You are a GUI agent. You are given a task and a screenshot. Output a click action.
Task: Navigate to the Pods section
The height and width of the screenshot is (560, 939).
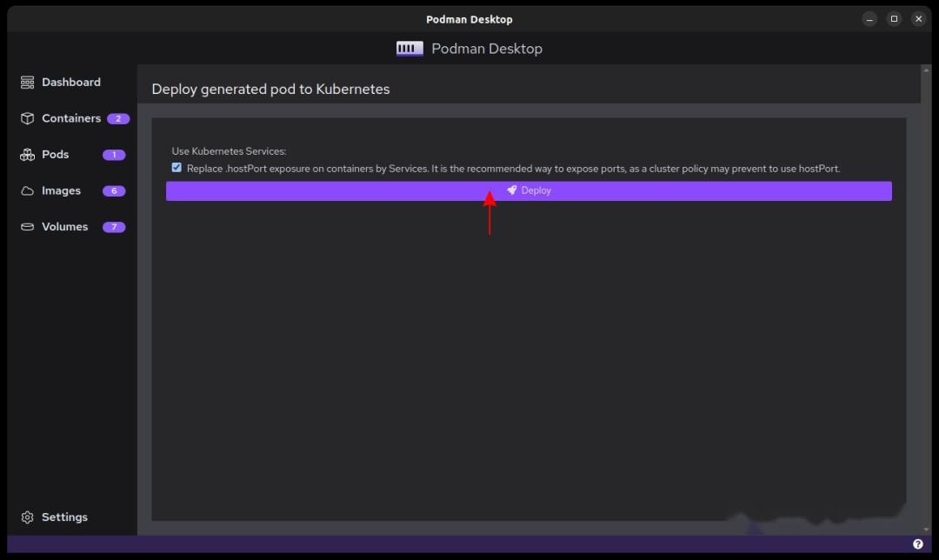(56, 154)
